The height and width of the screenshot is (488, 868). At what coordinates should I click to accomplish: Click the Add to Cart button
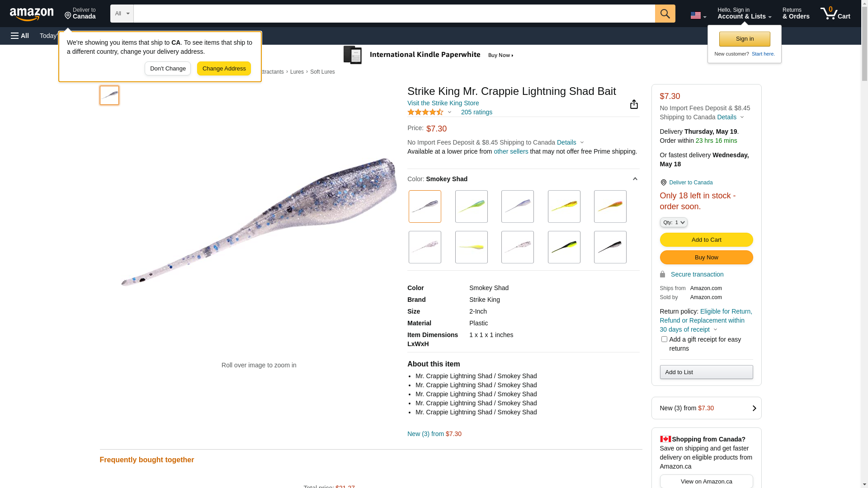coord(706,239)
